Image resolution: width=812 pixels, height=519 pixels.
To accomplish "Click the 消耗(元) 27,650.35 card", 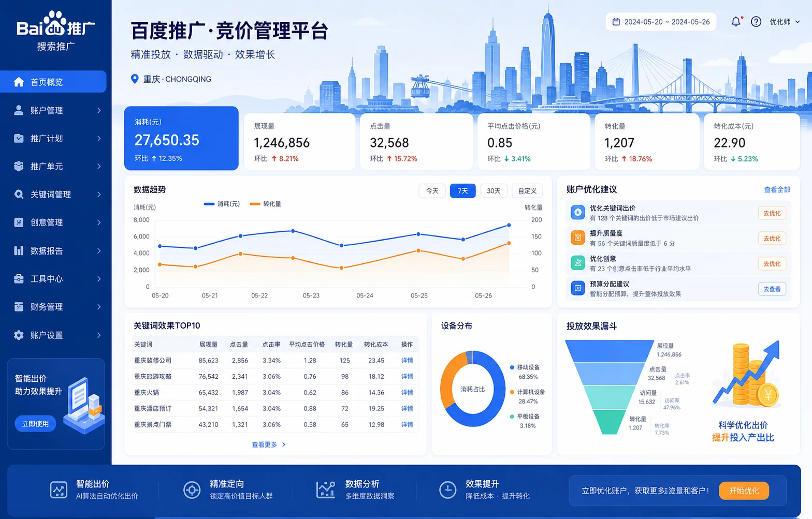I will [x=181, y=138].
